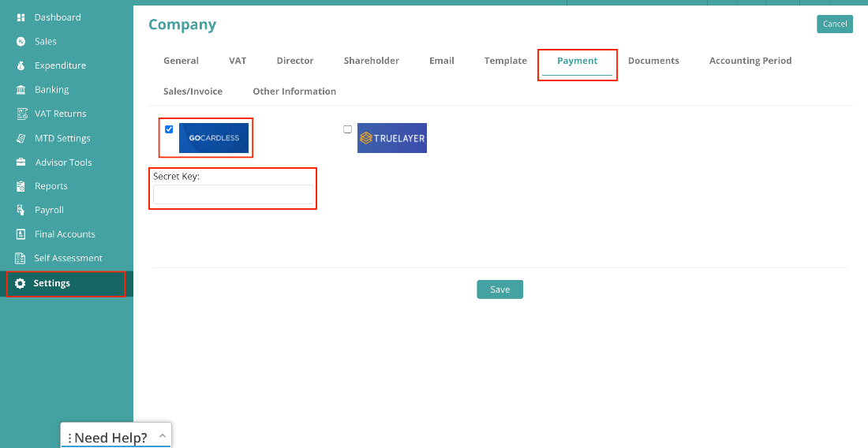Screen dimensions: 868x448
Task: Open the Accounting Period tab
Action: (x=750, y=61)
